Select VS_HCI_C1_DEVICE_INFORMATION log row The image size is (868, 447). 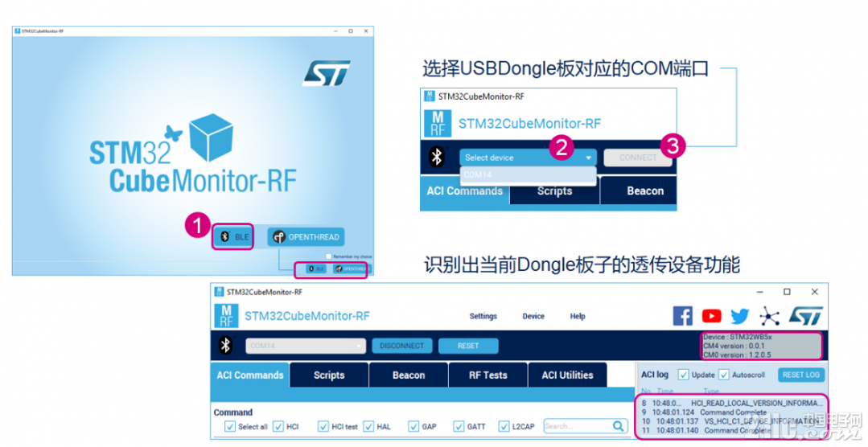click(x=732, y=421)
